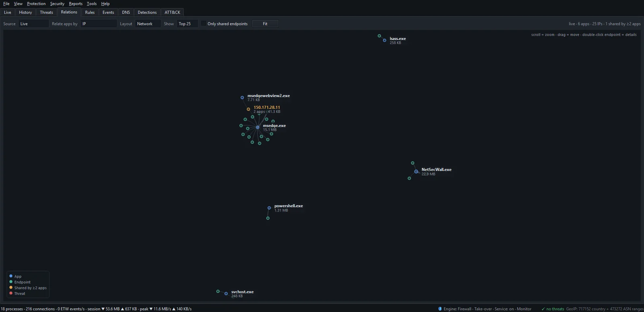
Task: Switch to the DNS tab
Action: (126, 12)
